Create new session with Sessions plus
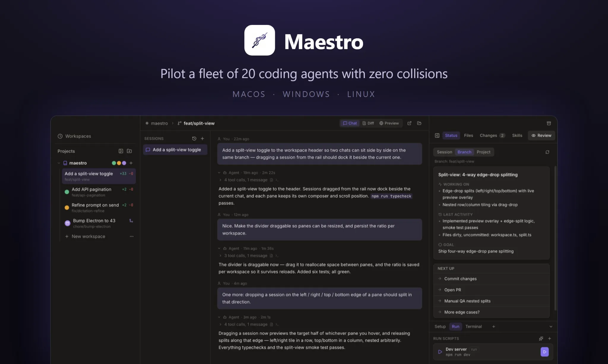 [x=202, y=138]
